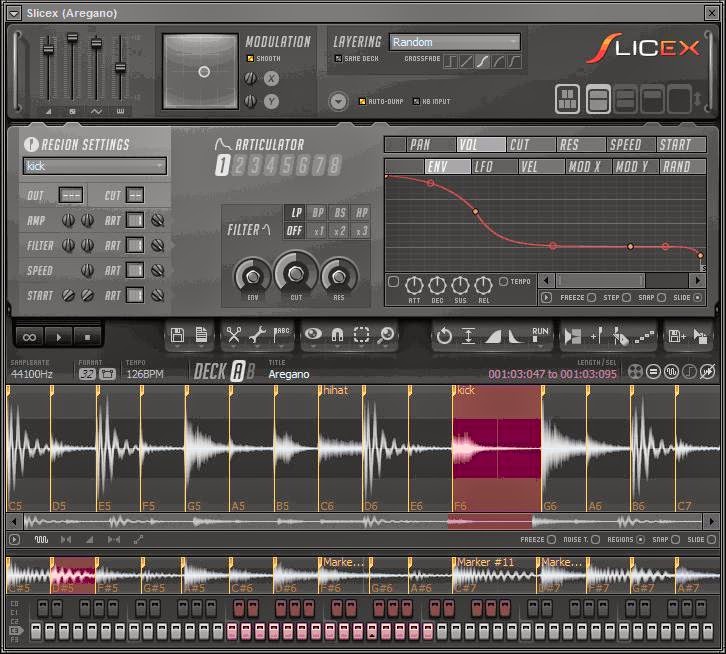This screenshot has height=654, width=726.
Task: Select the HP filter type button
Action: 361,213
